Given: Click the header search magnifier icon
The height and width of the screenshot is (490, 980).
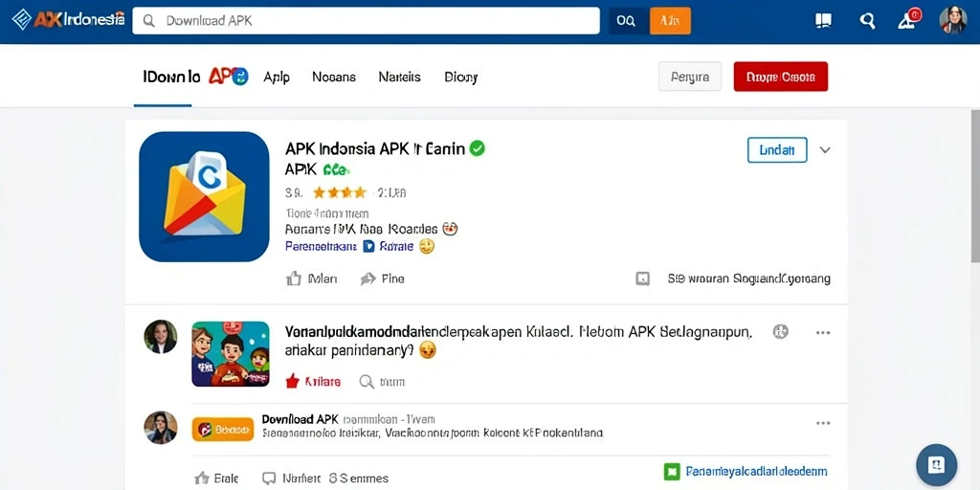Looking at the screenshot, I should [x=867, y=21].
